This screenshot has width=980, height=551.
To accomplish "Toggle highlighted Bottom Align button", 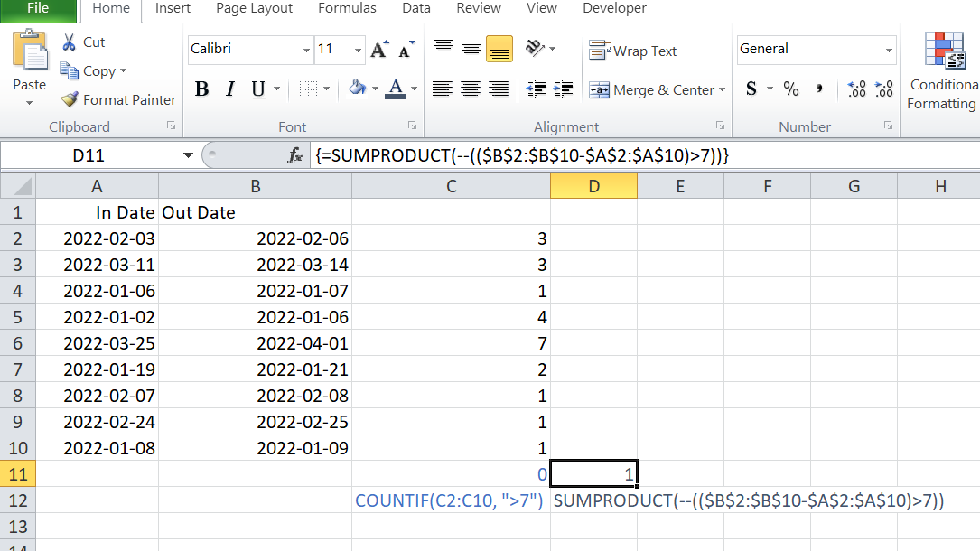I will (x=499, y=49).
